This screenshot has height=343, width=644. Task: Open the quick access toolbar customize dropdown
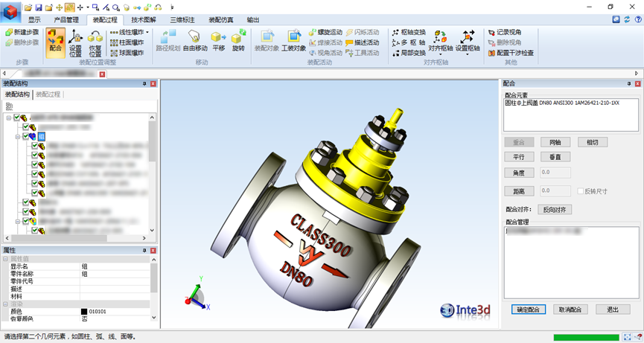[x=172, y=7]
